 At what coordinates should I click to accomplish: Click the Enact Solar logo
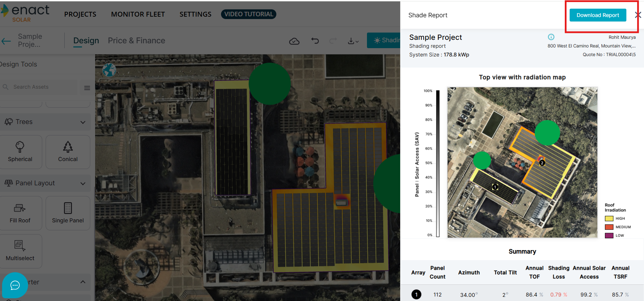pos(25,14)
